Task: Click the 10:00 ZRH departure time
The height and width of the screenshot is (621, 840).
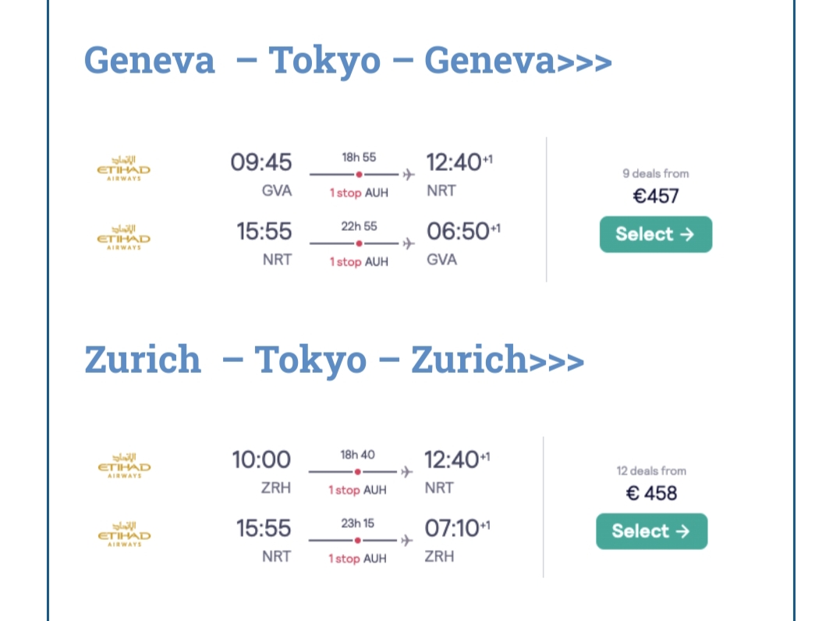Action: (x=261, y=460)
